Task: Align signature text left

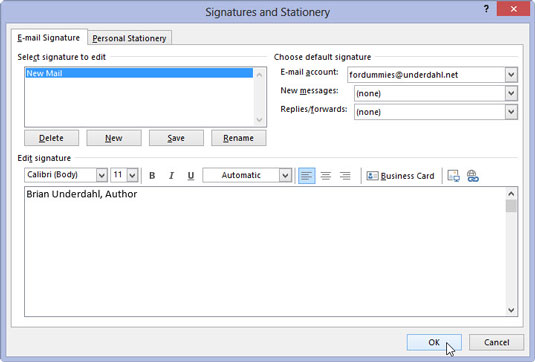Action: [x=306, y=176]
